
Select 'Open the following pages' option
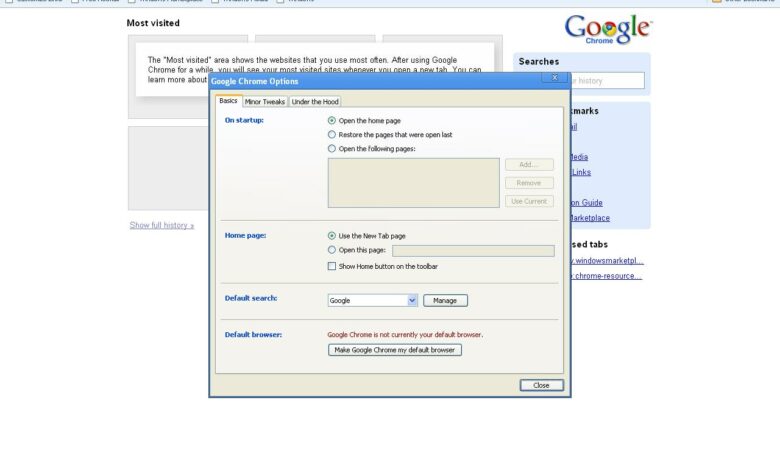click(x=332, y=148)
